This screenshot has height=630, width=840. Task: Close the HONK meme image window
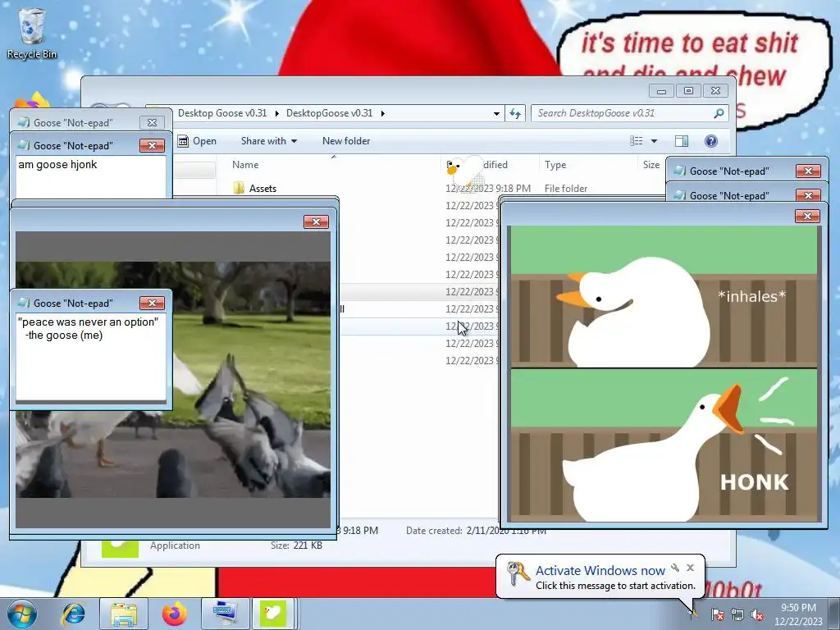[807, 216]
